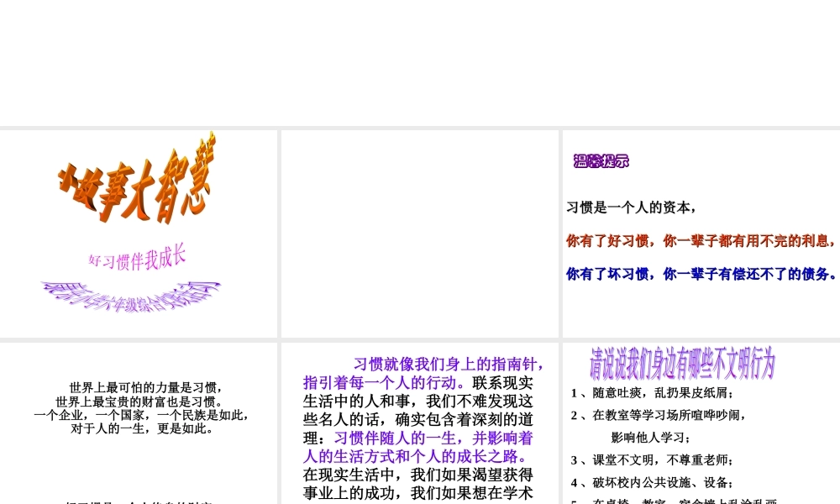Click the line 对于人的一生，更是如此

[x=142, y=428]
